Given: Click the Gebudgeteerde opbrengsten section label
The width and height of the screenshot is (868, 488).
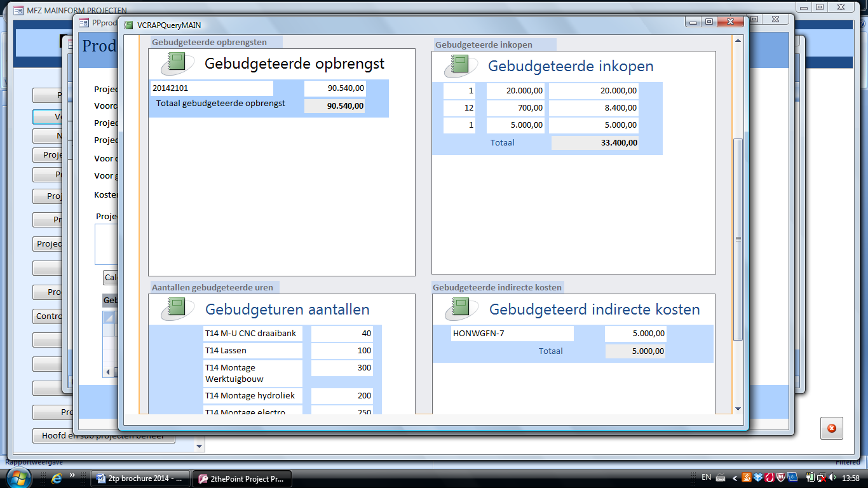Looking at the screenshot, I should tap(216, 43).
